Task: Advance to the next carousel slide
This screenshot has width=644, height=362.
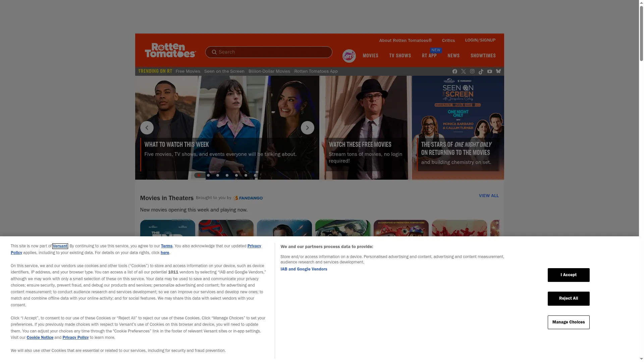Action: (x=307, y=128)
